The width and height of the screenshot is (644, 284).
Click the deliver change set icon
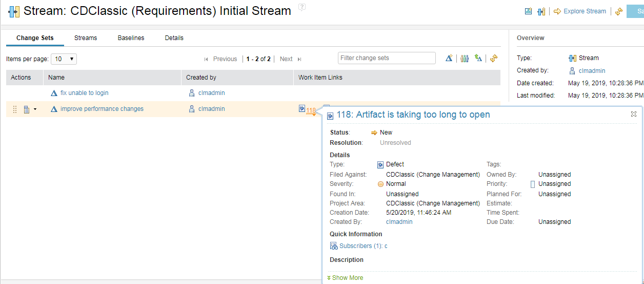pyautogui.click(x=478, y=59)
